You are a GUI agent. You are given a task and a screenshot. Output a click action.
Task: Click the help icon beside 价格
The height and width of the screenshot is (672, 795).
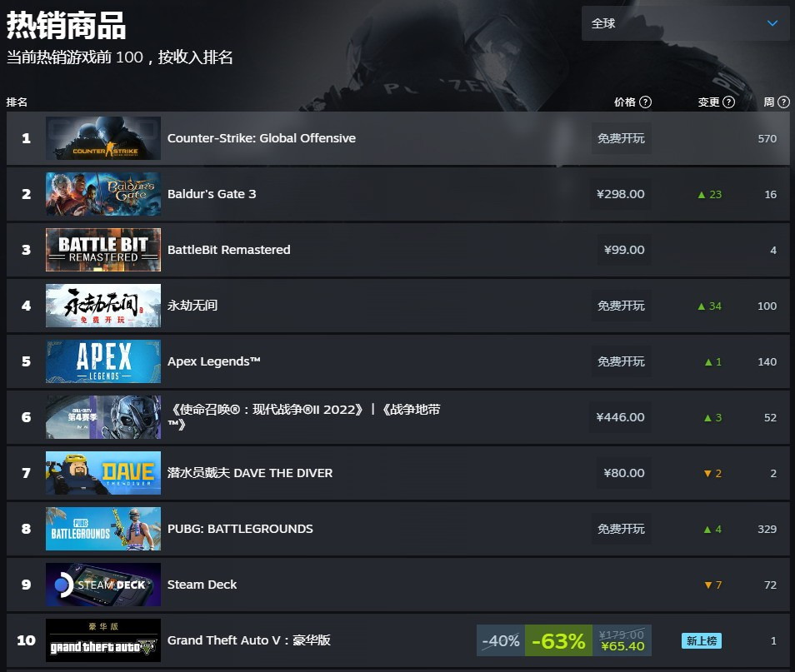point(646,102)
